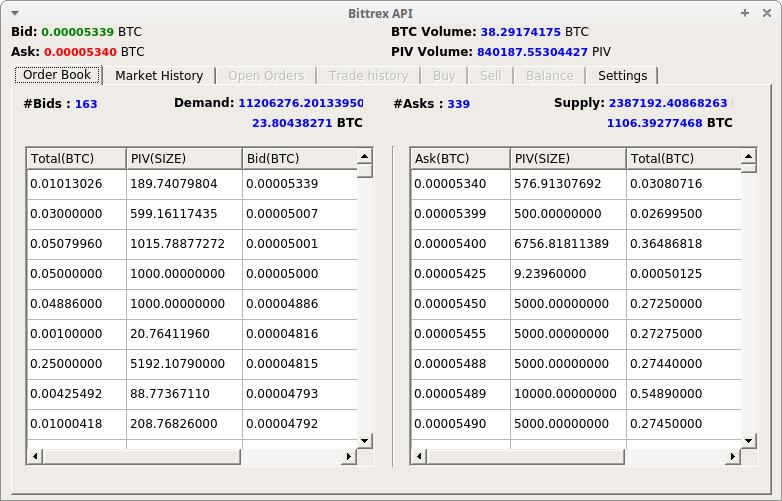Sort bids by PIV(SIZE) column header
Viewport: 782px width, 501px height.
click(x=184, y=159)
